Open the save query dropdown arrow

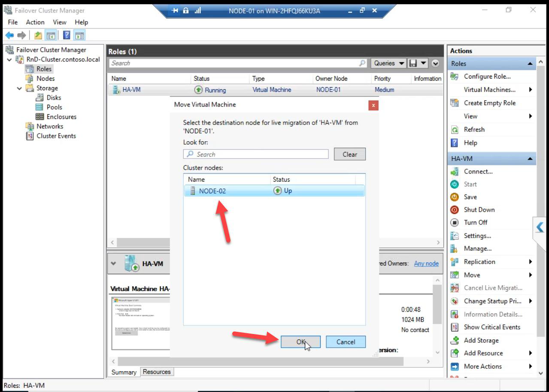coord(423,63)
